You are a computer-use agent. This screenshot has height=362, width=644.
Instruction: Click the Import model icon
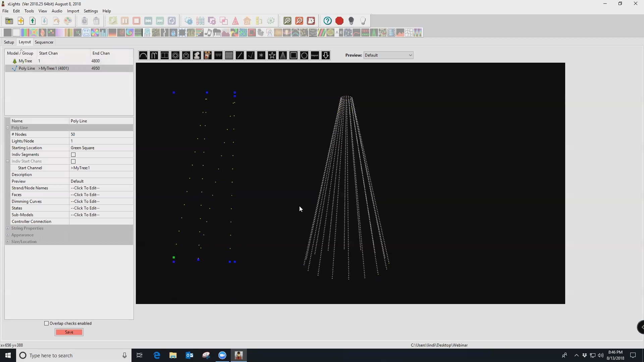pos(315,55)
